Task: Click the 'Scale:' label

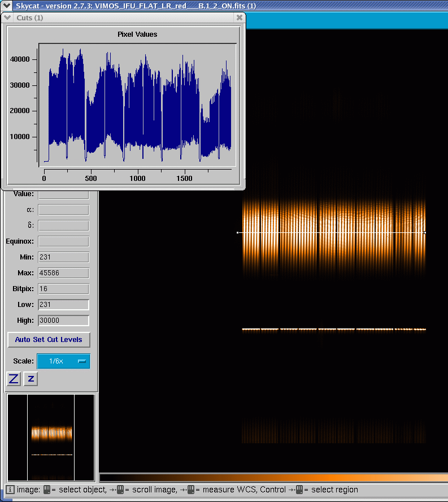Action: 23,361
